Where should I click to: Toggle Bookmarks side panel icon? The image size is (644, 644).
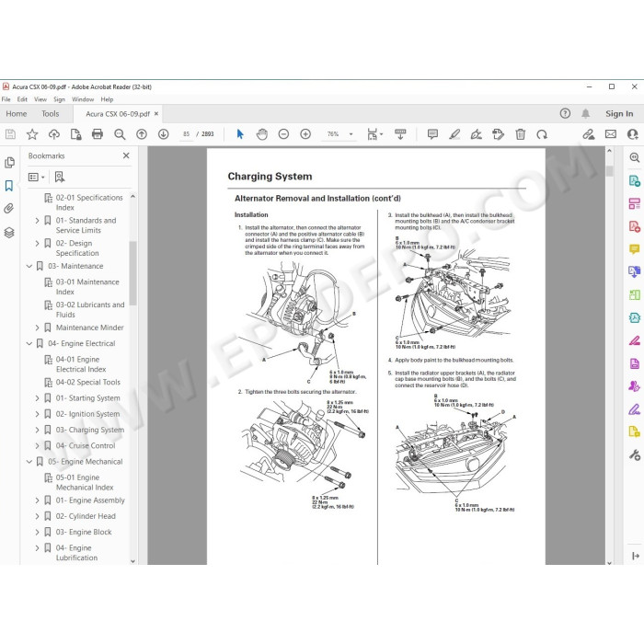pyautogui.click(x=9, y=186)
